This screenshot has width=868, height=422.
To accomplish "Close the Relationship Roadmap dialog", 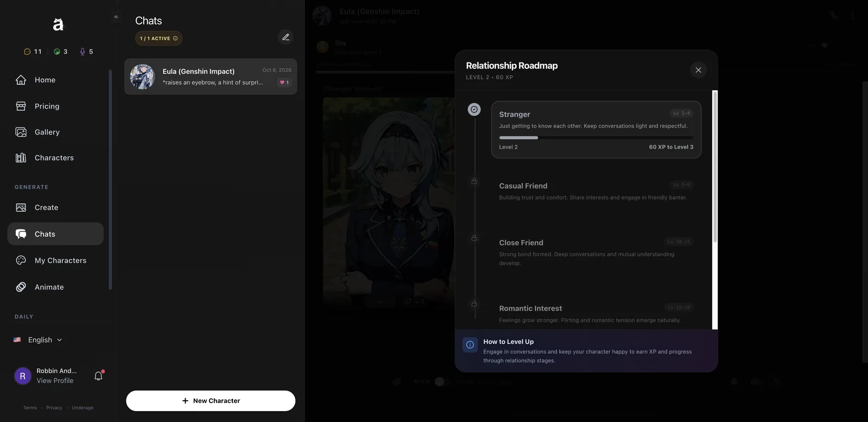I will pyautogui.click(x=698, y=70).
